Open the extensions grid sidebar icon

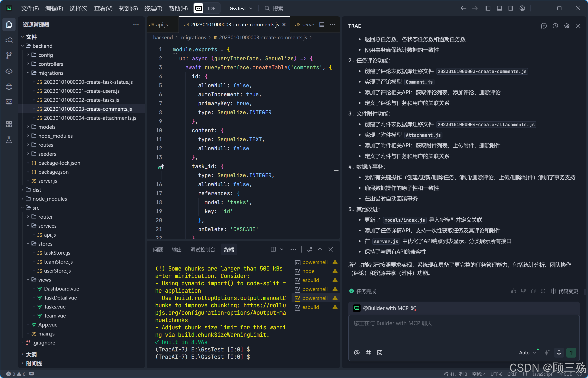[9, 124]
